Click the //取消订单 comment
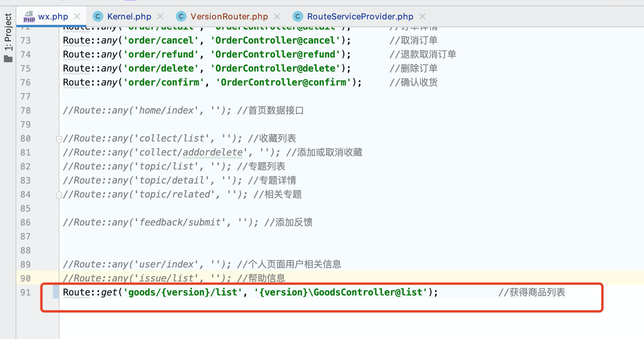Image resolution: width=644 pixels, height=339 pixels. (x=413, y=40)
